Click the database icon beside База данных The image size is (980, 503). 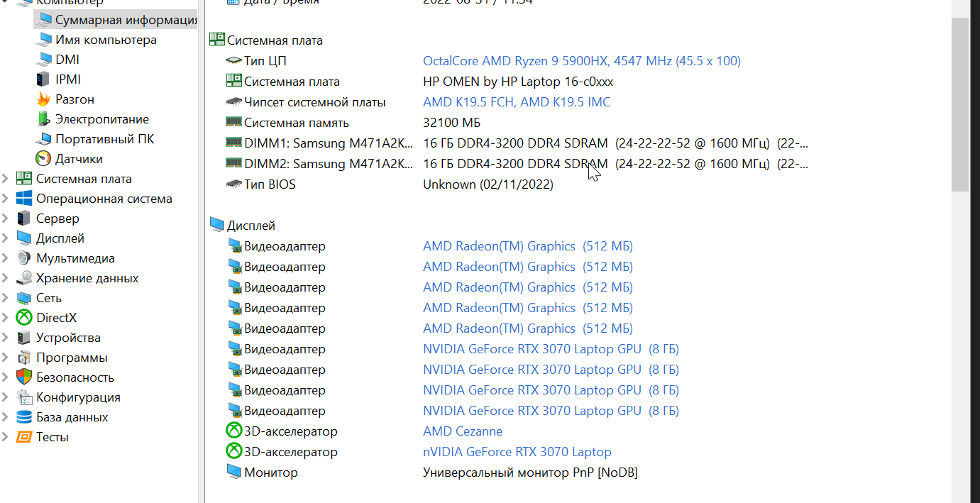[25, 417]
